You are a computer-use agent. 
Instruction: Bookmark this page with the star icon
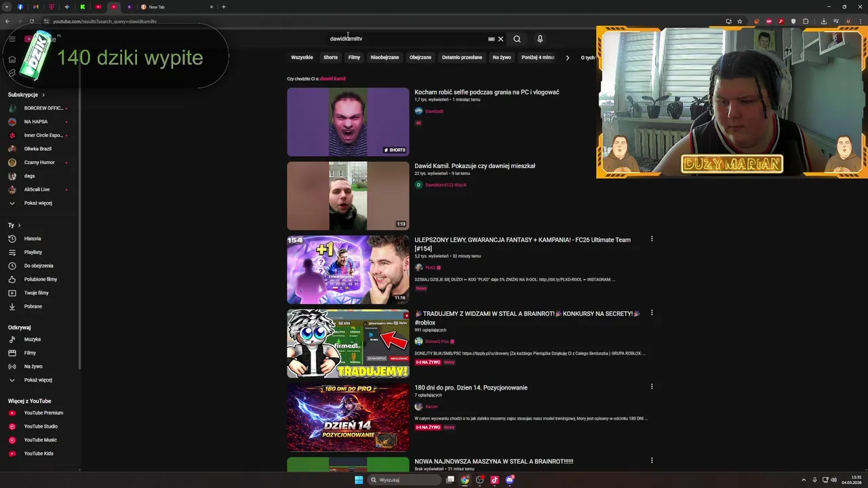click(740, 21)
